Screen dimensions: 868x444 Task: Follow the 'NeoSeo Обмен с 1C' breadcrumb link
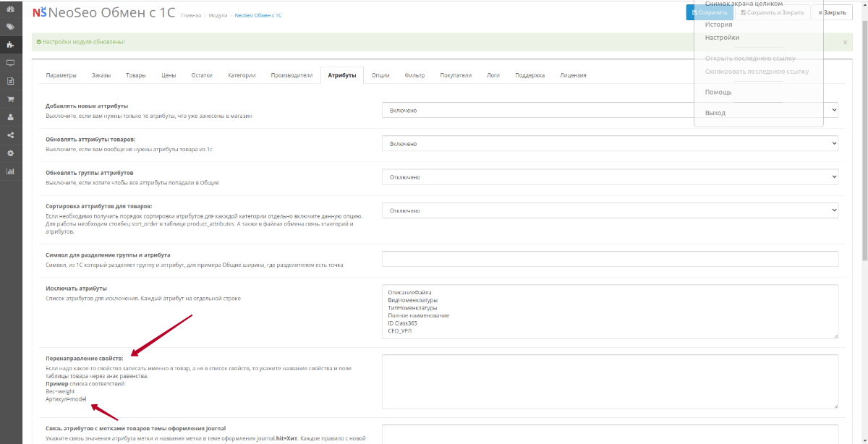(258, 15)
